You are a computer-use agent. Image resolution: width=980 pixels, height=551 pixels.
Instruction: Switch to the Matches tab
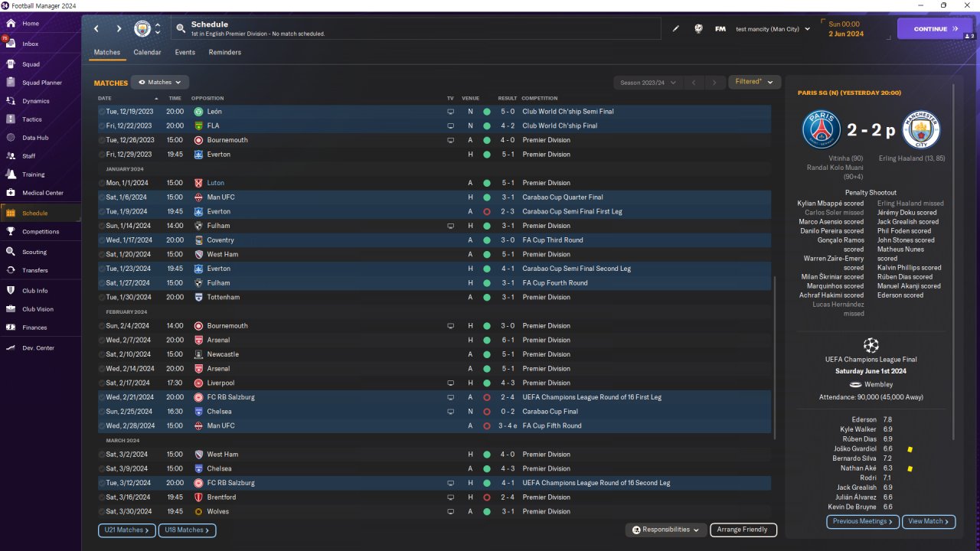click(x=107, y=53)
